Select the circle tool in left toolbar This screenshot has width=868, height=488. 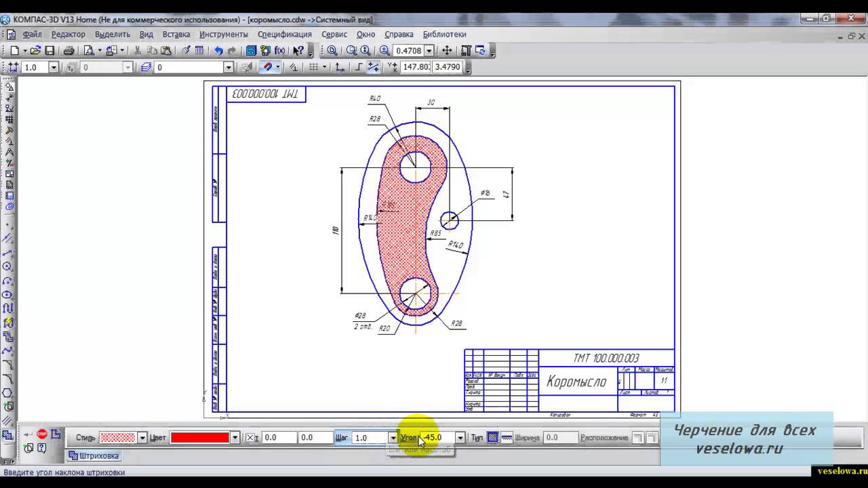[9, 266]
